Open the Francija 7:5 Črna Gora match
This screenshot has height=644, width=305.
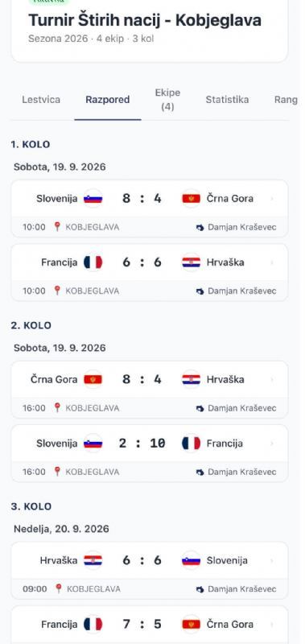(150, 625)
